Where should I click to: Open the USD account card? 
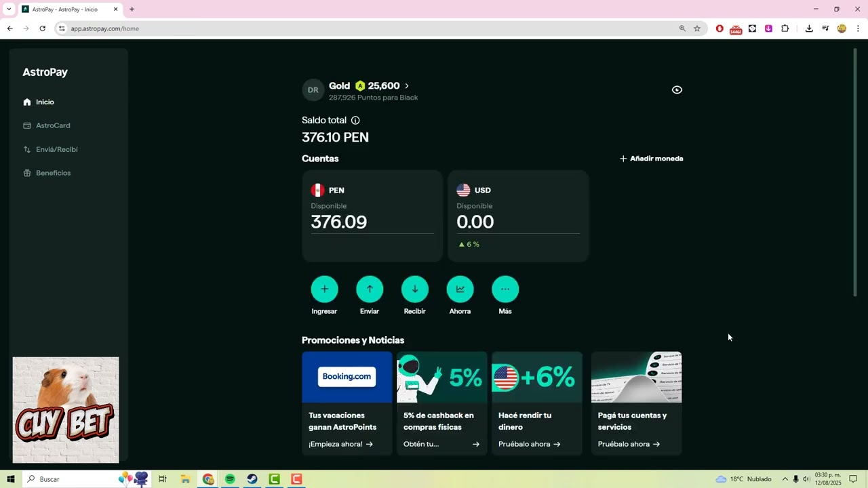518,216
